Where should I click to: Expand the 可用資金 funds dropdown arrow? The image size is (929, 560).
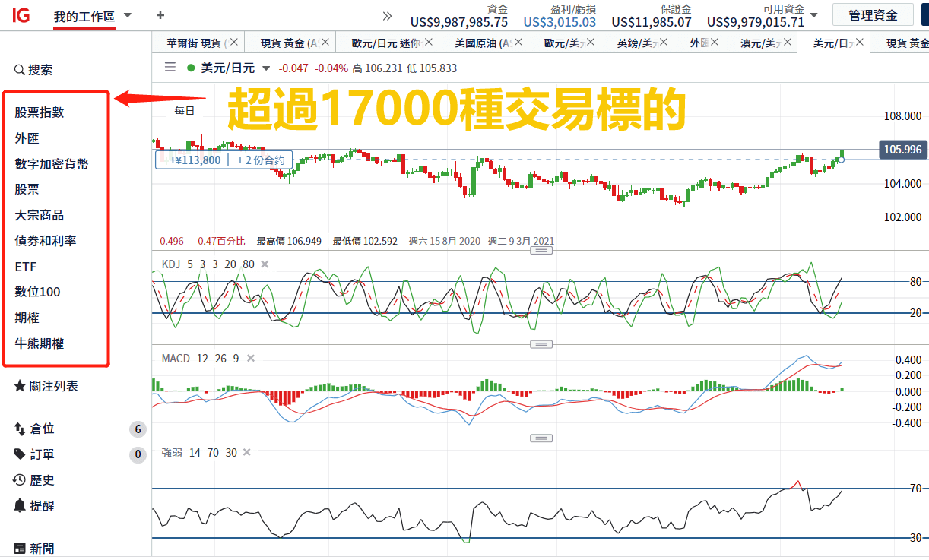coord(814,15)
